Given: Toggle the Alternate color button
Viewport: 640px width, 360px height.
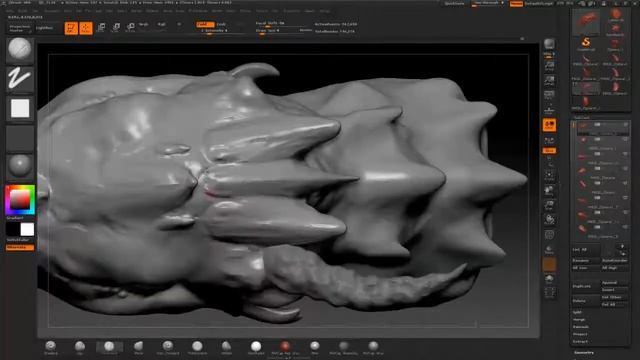Looking at the screenshot, I should click(x=20, y=247).
